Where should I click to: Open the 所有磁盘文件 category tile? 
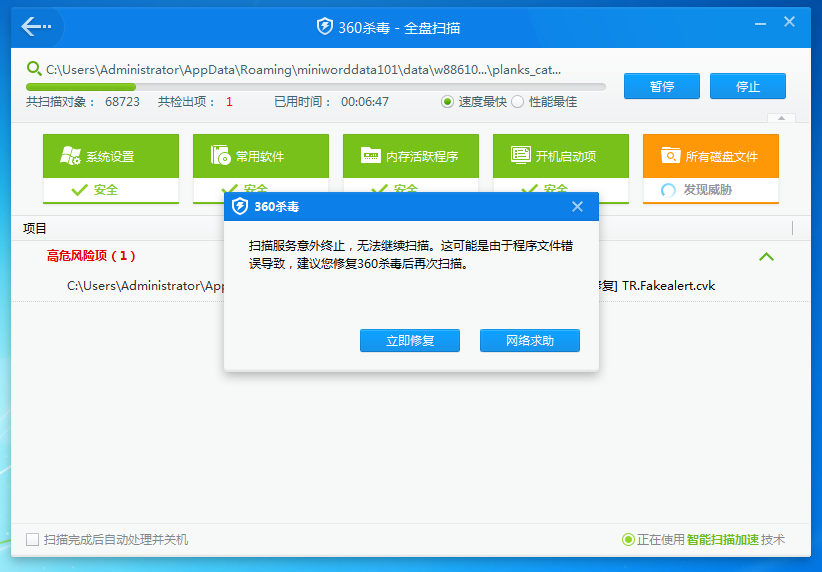(710, 168)
